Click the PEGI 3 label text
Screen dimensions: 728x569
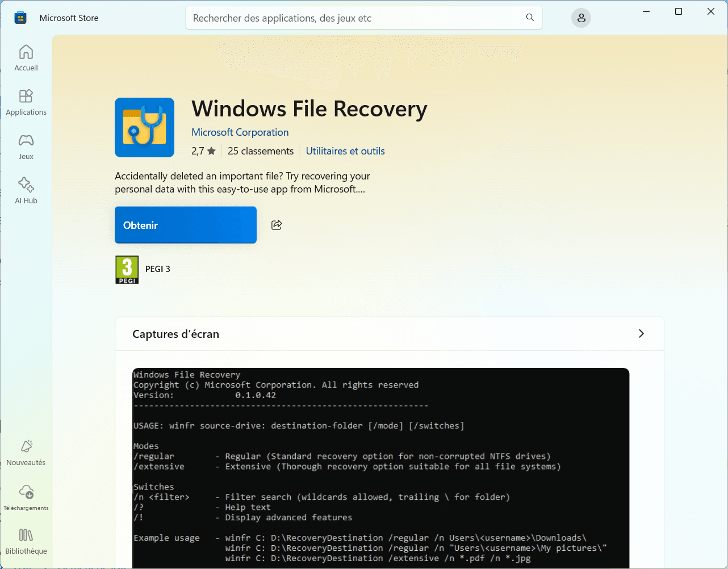coord(158,269)
